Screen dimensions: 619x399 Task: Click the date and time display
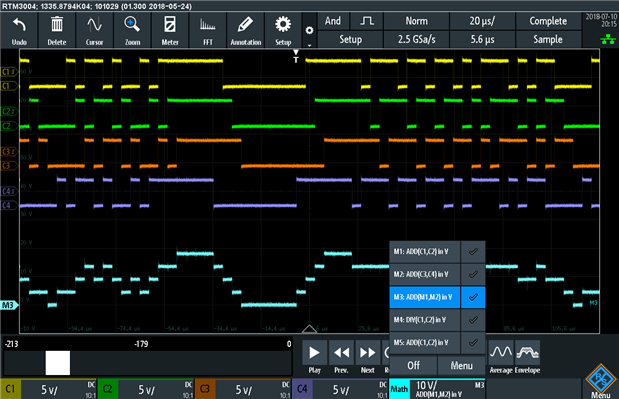(x=601, y=20)
